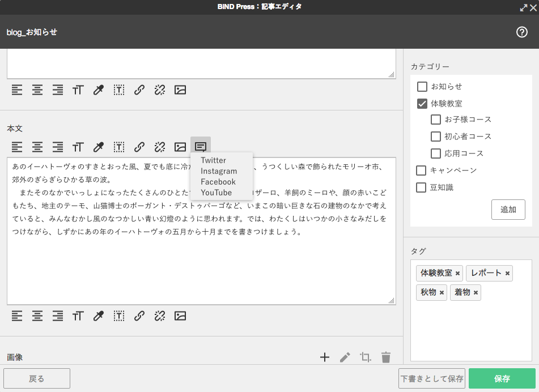Choose YouTube in the embed menu
The width and height of the screenshot is (539, 392).
[217, 192]
